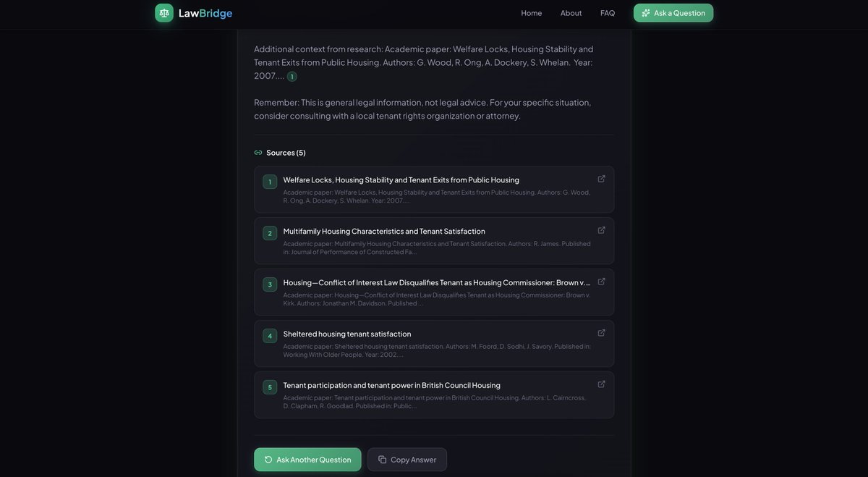Click the LawBridge scales logo icon
The image size is (868, 477).
click(164, 13)
